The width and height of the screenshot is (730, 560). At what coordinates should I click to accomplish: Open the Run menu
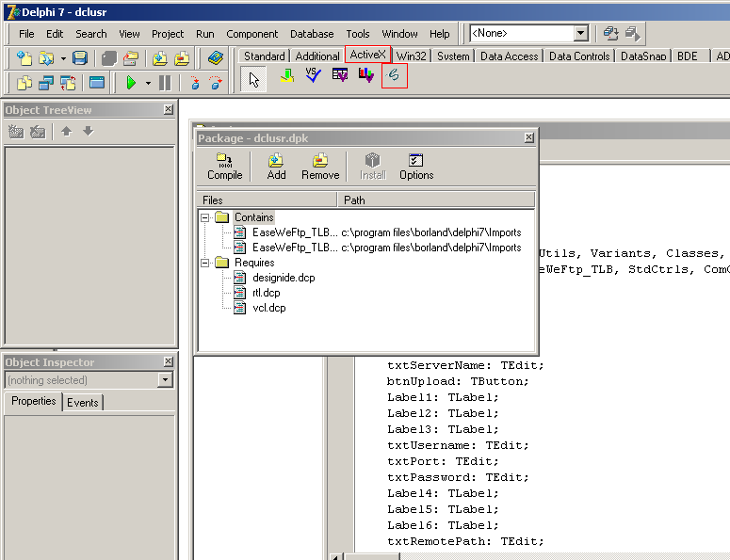pyautogui.click(x=204, y=34)
